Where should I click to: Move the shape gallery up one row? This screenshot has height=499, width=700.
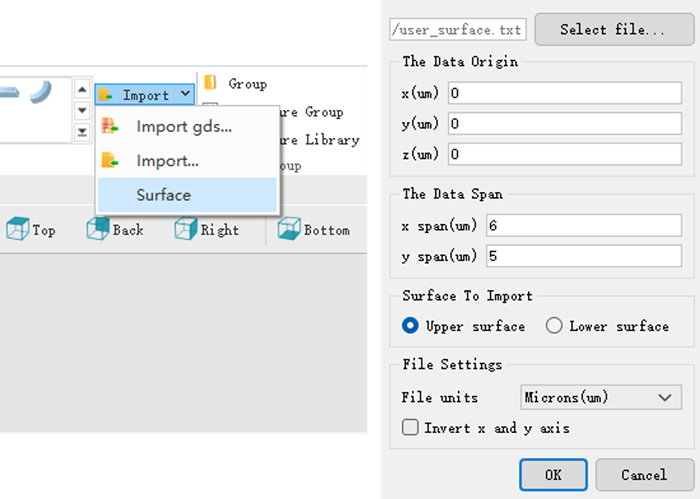point(82,90)
